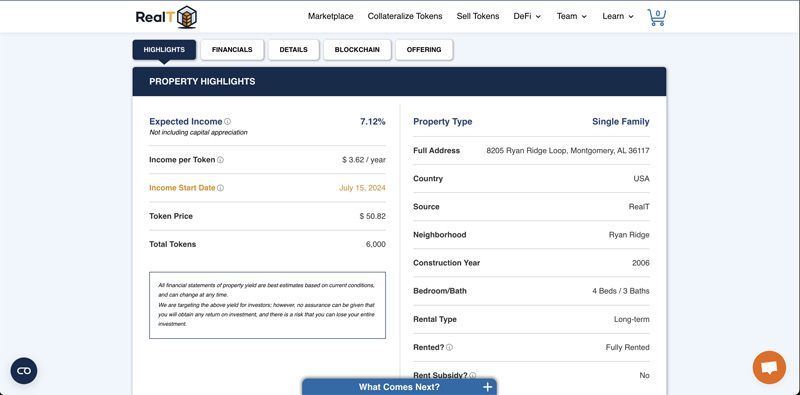
Task: Expand What Comes Next with plus icon
Action: tap(487, 387)
